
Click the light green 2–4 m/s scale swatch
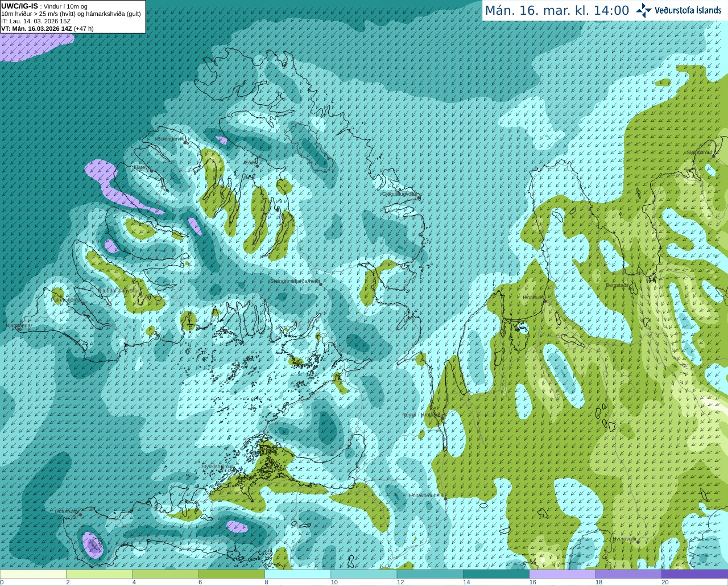tap(99, 574)
